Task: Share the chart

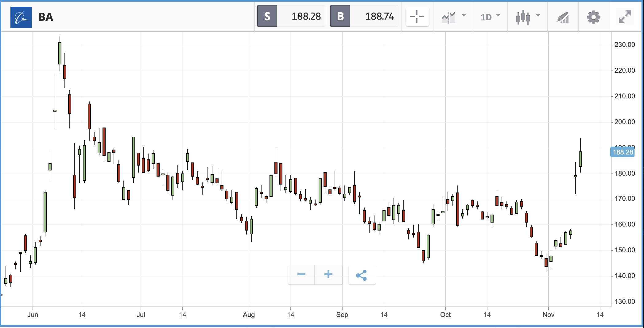Action: [x=362, y=275]
